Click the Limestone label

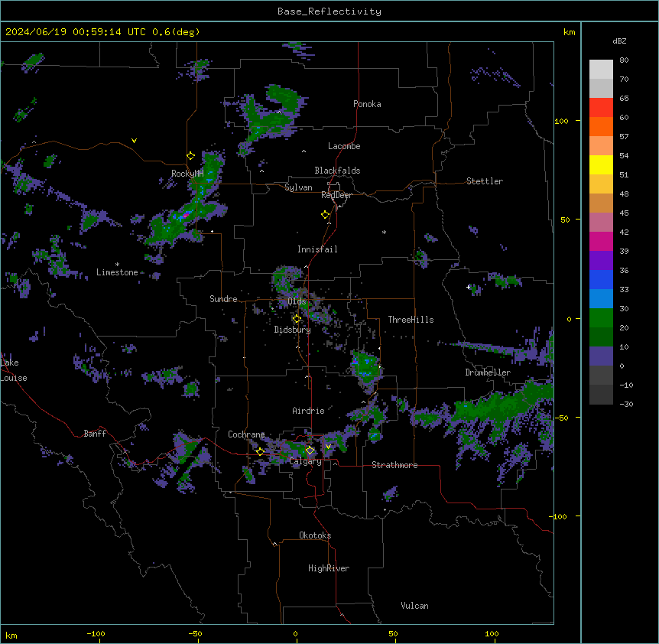coord(117,272)
